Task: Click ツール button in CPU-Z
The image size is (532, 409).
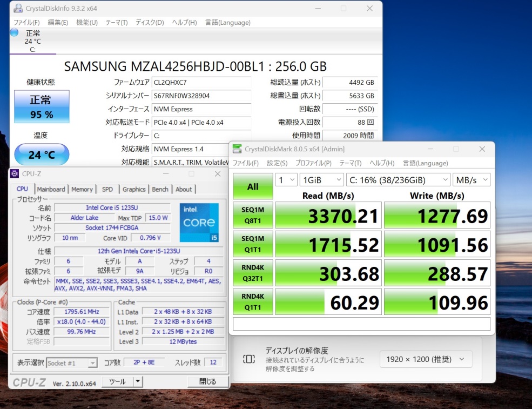Action: pyautogui.click(x=117, y=381)
